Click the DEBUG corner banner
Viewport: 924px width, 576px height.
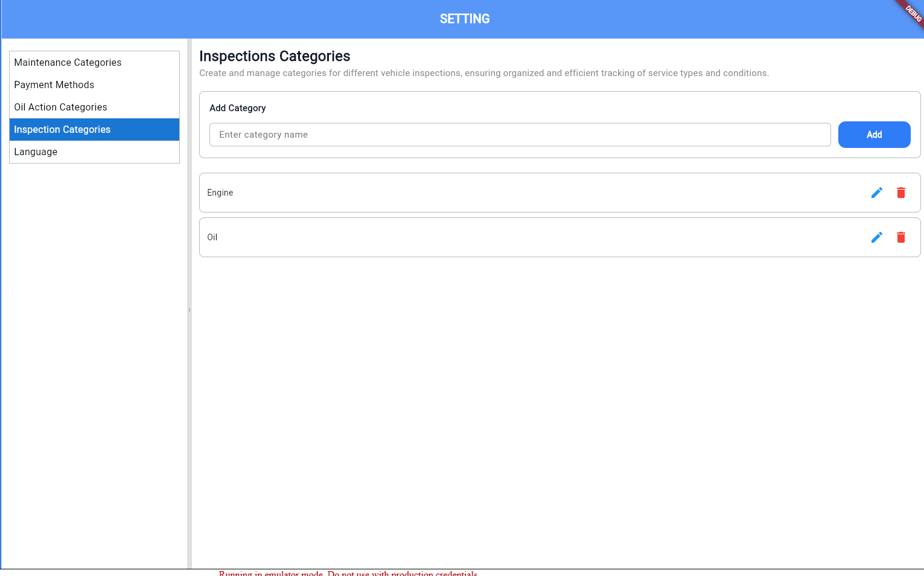tap(912, 12)
